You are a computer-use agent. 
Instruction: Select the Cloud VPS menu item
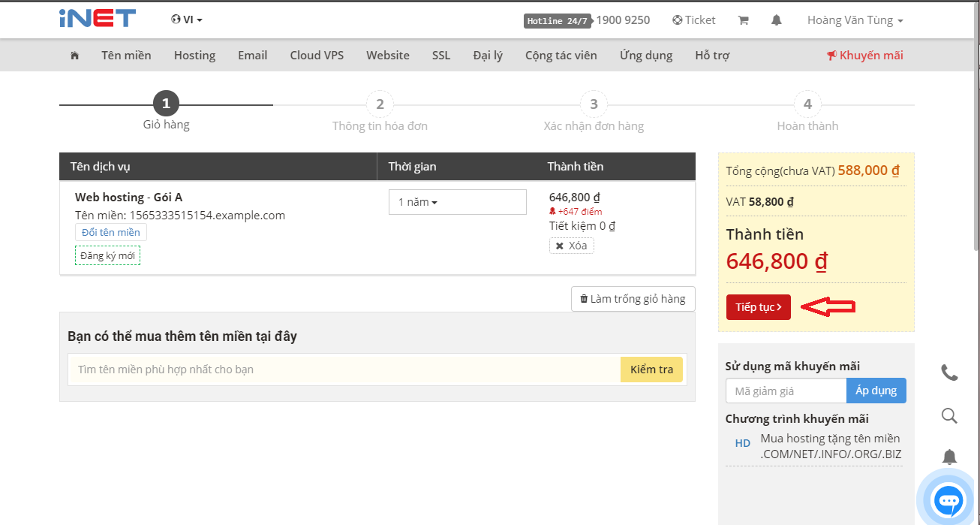click(317, 56)
